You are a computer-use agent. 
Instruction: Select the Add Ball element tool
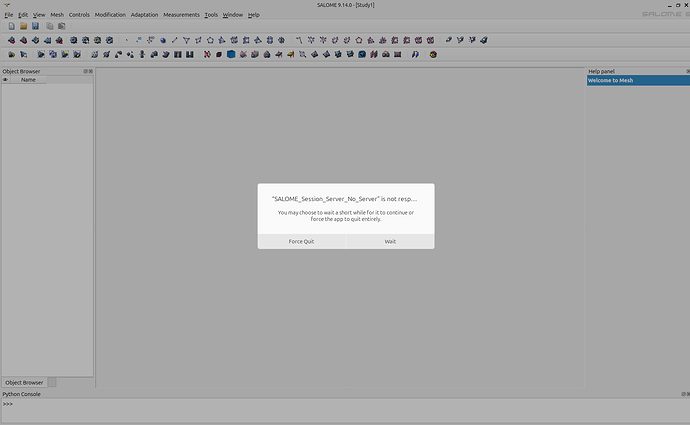(162, 40)
